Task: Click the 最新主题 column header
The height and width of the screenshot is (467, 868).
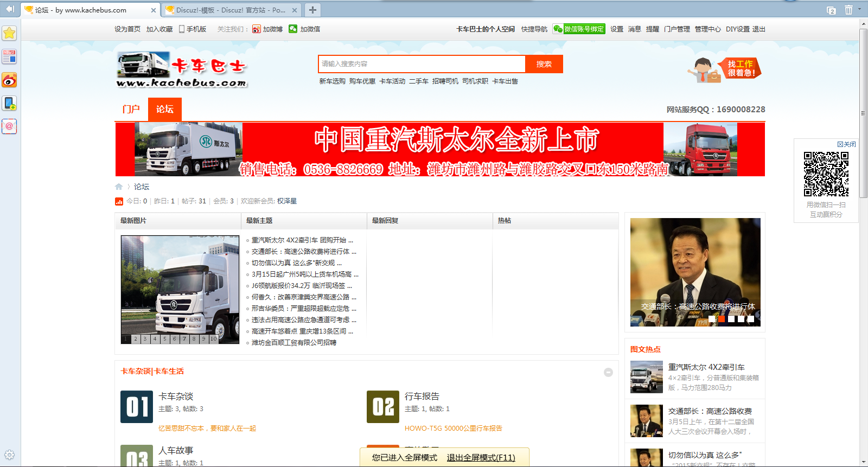Action: (x=259, y=221)
